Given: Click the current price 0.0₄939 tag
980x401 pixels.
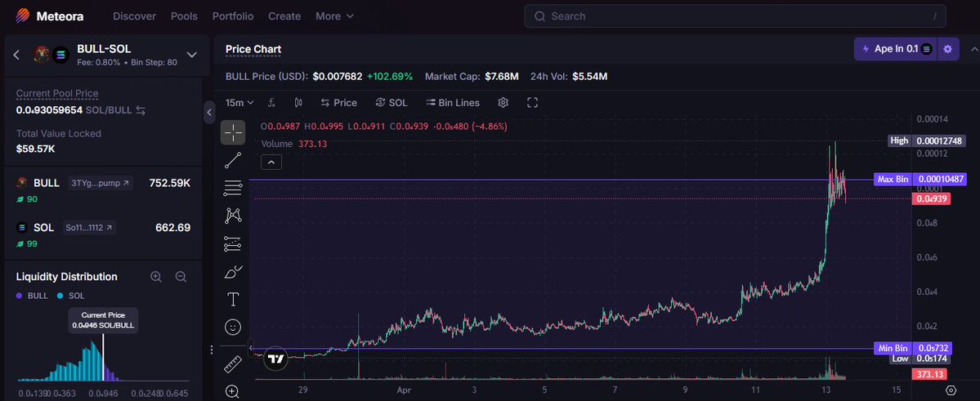Looking at the screenshot, I should pos(932,199).
